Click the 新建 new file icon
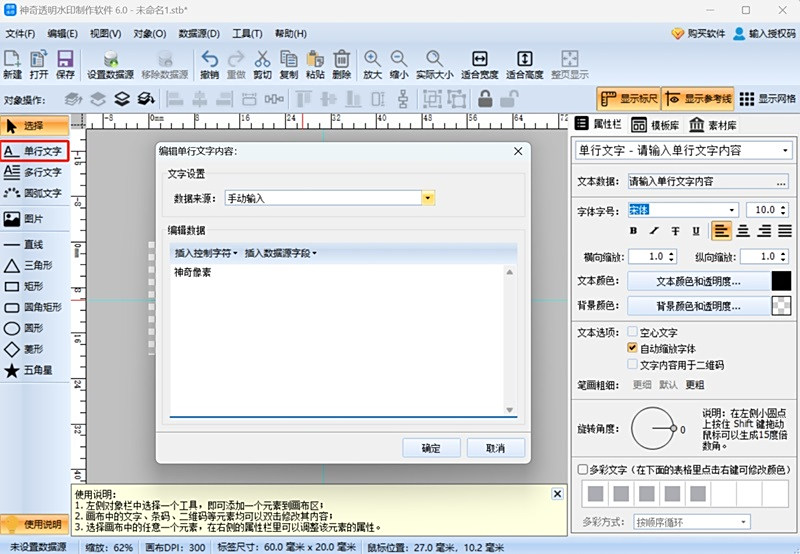 [x=12, y=64]
